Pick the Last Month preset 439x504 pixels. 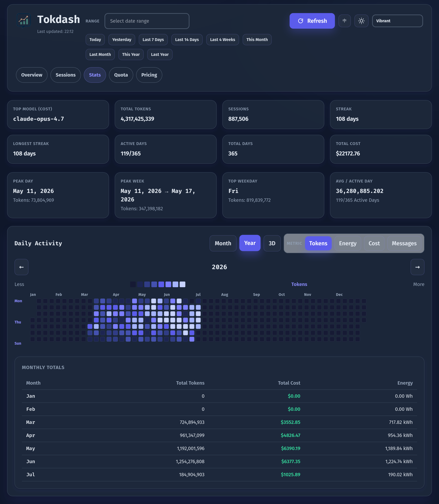[100, 55]
